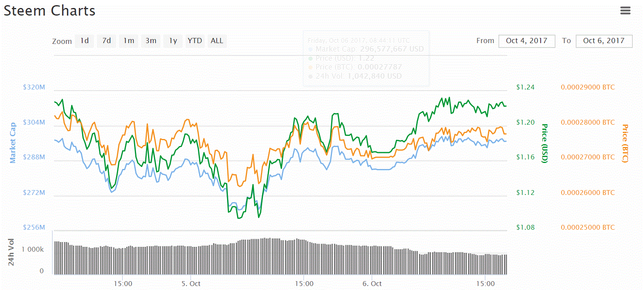Click the 0.00027000 BTC tick label
The height and width of the screenshot is (290, 644).
588,157
